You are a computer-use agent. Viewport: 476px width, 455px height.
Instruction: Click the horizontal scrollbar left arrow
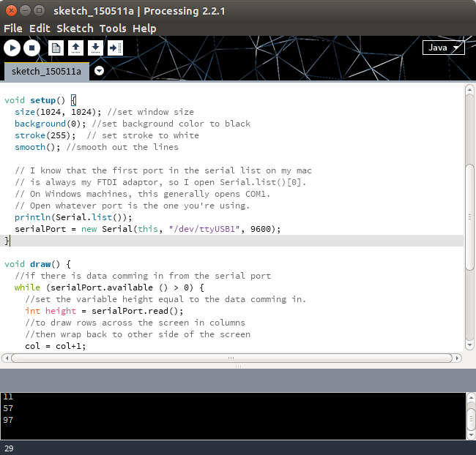click(7, 358)
